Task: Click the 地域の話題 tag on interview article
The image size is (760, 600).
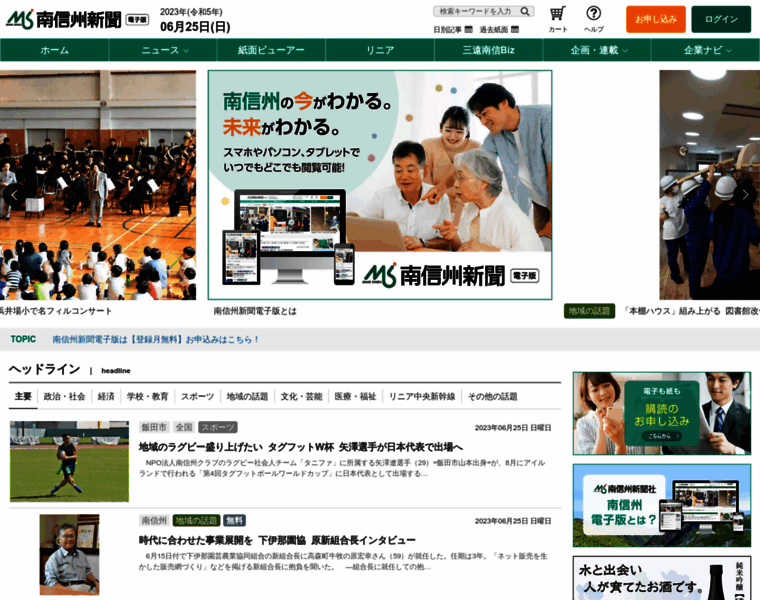Action: coord(196,521)
